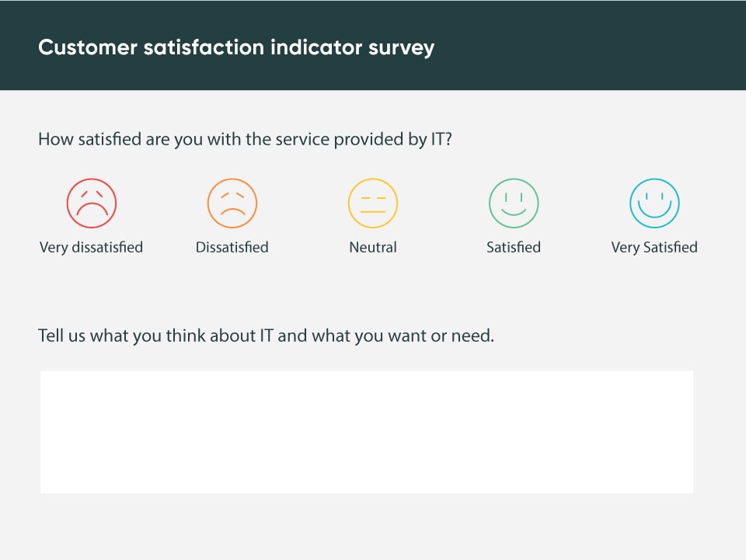The height and width of the screenshot is (560, 746).
Task: Click the red frowning face rating
Action: (x=92, y=203)
